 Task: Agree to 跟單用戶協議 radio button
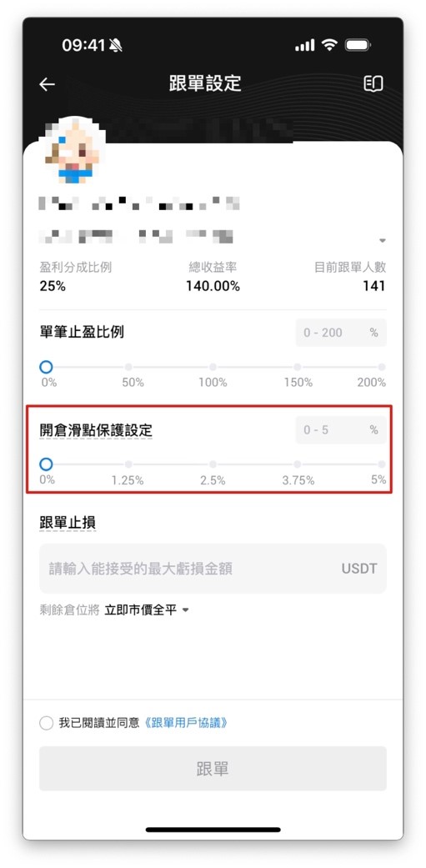point(47,723)
